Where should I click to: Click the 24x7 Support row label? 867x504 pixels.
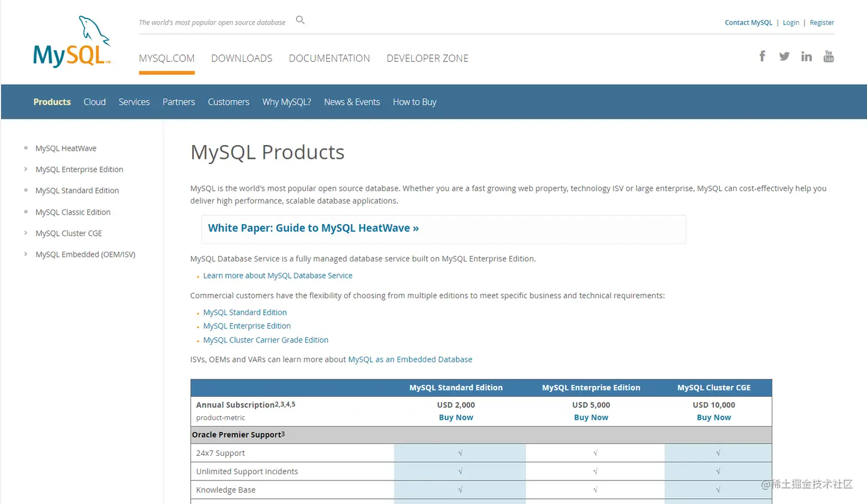tap(220, 453)
